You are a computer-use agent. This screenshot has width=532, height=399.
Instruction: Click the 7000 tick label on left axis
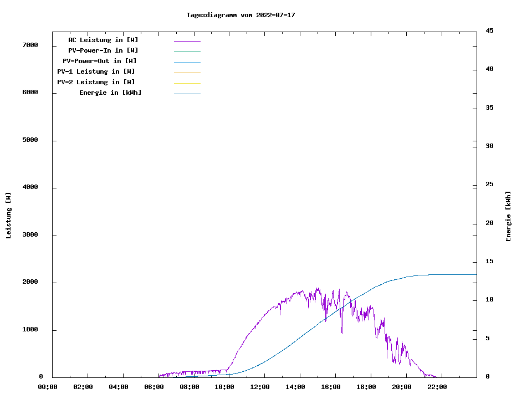click(x=30, y=45)
